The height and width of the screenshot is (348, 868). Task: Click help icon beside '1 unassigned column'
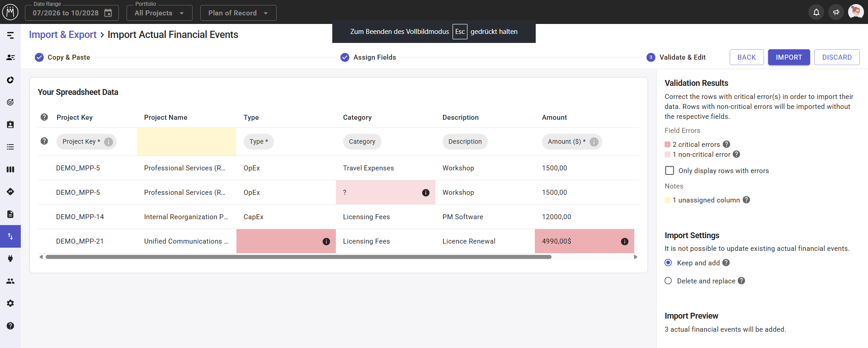[746, 200]
